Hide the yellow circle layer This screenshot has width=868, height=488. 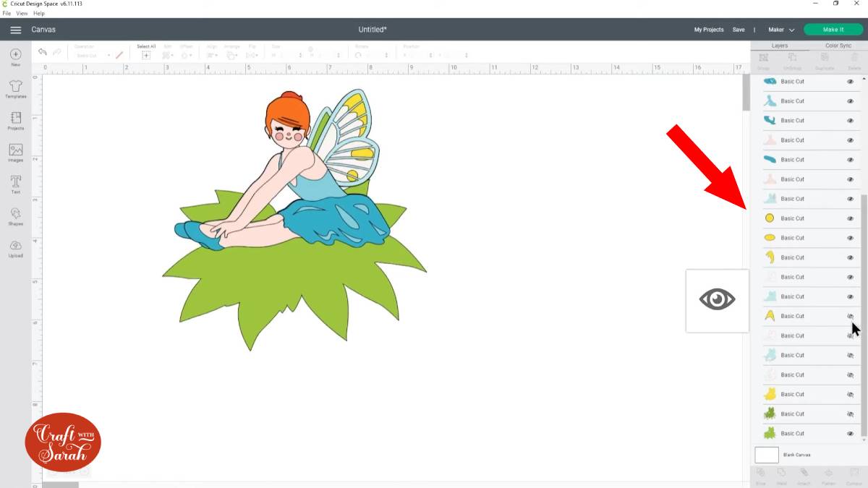pos(850,218)
